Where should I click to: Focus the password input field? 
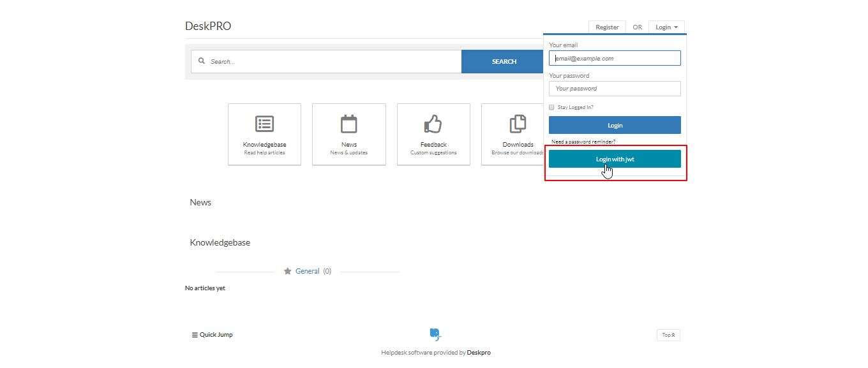coord(615,89)
